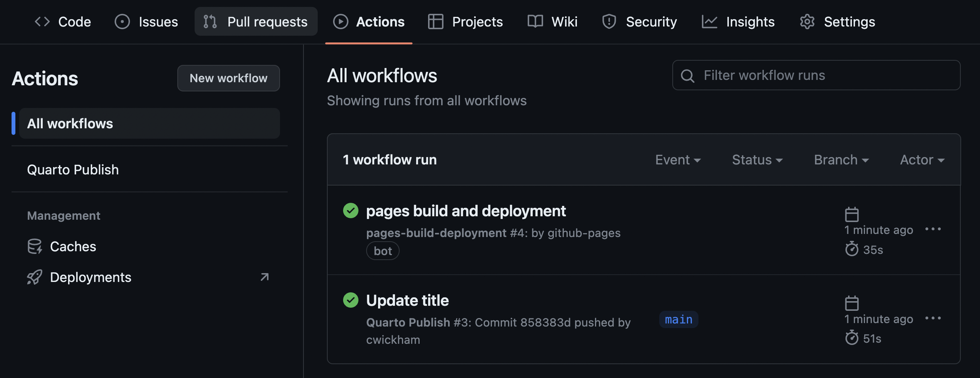
Task: Open Caches via the database icon
Action: point(35,246)
